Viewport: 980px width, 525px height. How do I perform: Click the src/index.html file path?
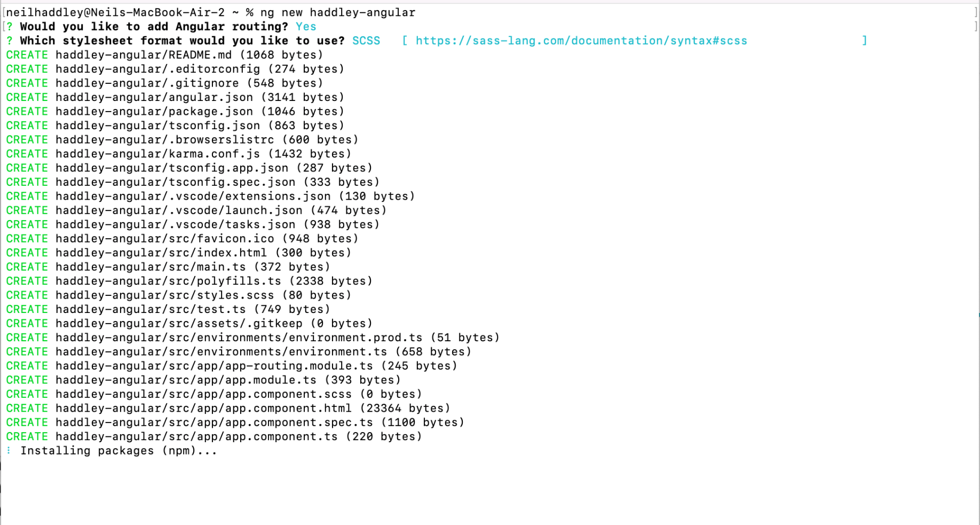point(161,253)
